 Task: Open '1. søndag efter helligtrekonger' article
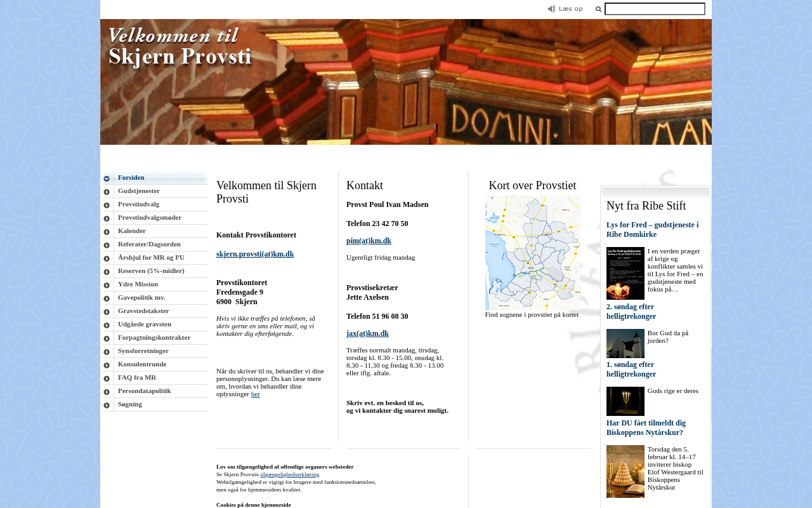pyautogui.click(x=631, y=369)
